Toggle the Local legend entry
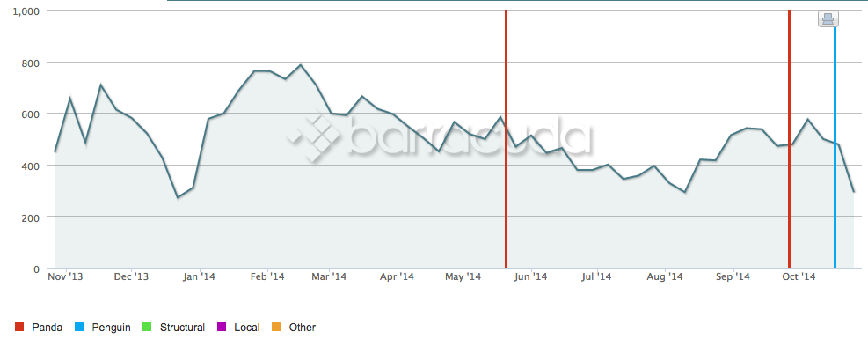Screen dimensions: 868x339 (238, 328)
